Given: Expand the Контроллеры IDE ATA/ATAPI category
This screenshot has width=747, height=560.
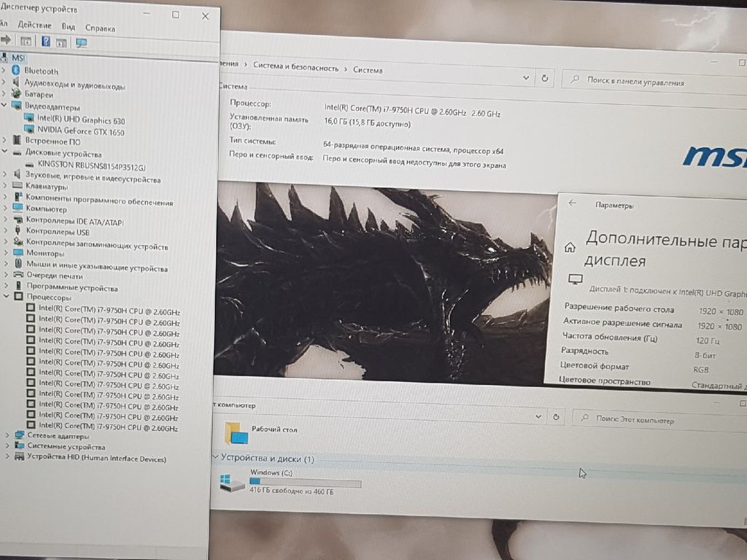Looking at the screenshot, I should point(5,219).
